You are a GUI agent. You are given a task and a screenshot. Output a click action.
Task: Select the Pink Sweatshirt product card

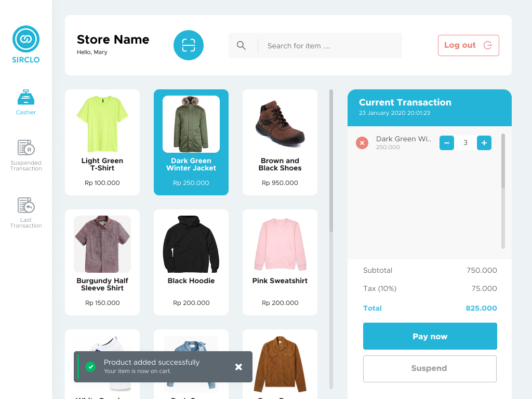click(280, 262)
